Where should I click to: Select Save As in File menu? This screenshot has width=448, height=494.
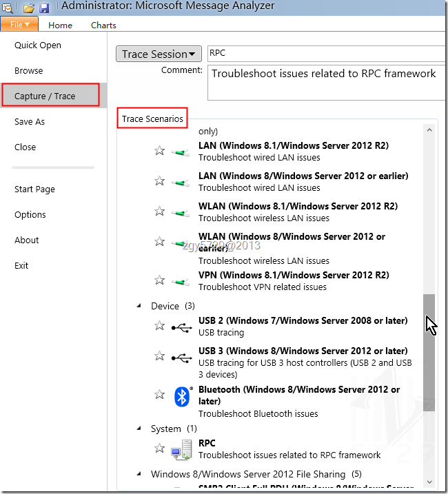[30, 122]
